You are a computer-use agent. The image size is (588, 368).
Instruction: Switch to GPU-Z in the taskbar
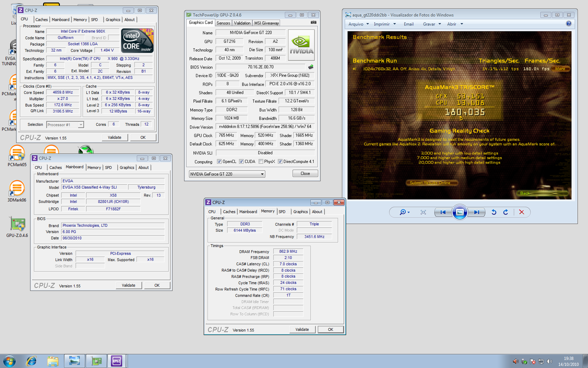(96, 361)
